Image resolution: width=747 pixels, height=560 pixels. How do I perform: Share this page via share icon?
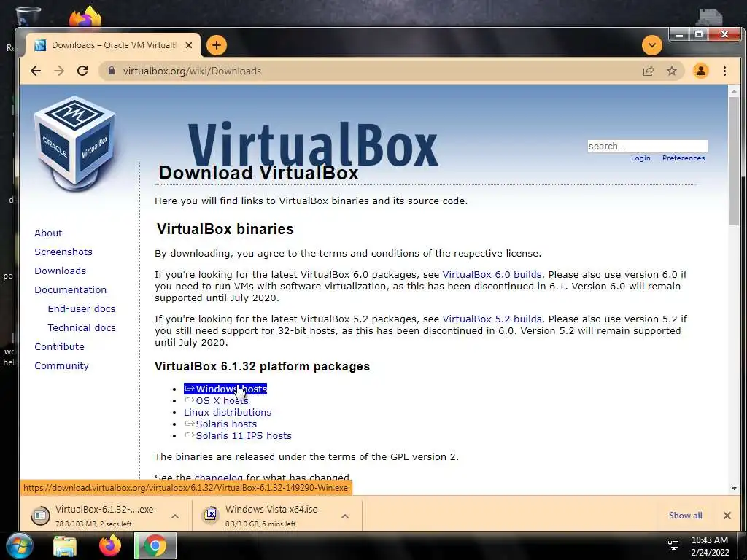(x=649, y=71)
